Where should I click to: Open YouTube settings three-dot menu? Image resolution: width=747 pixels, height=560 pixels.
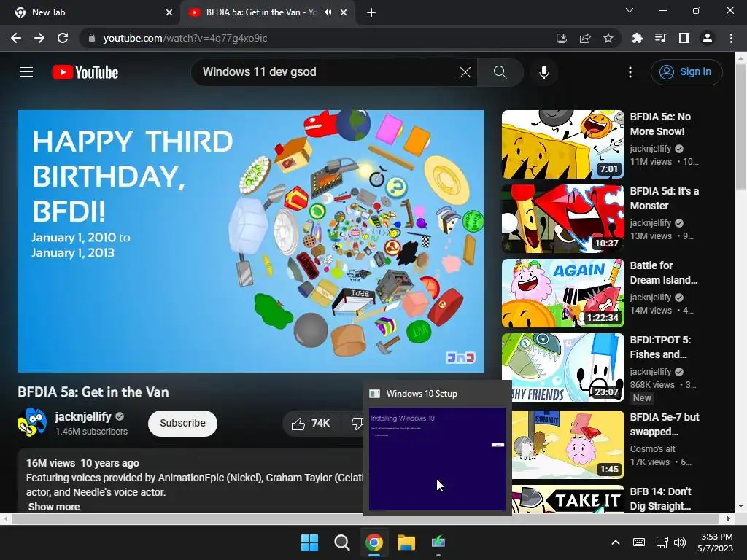pyautogui.click(x=630, y=72)
